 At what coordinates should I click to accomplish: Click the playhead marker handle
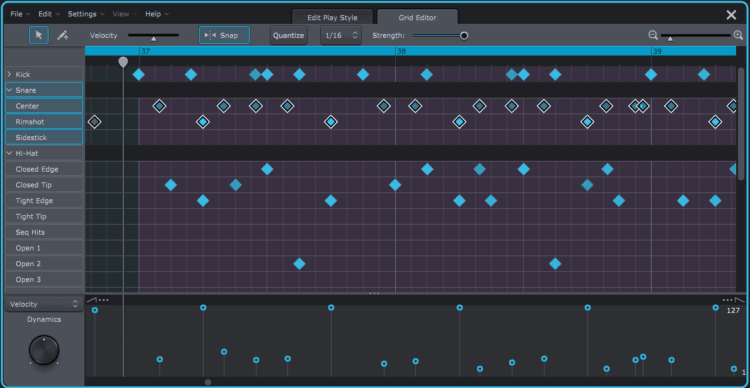pyautogui.click(x=123, y=62)
